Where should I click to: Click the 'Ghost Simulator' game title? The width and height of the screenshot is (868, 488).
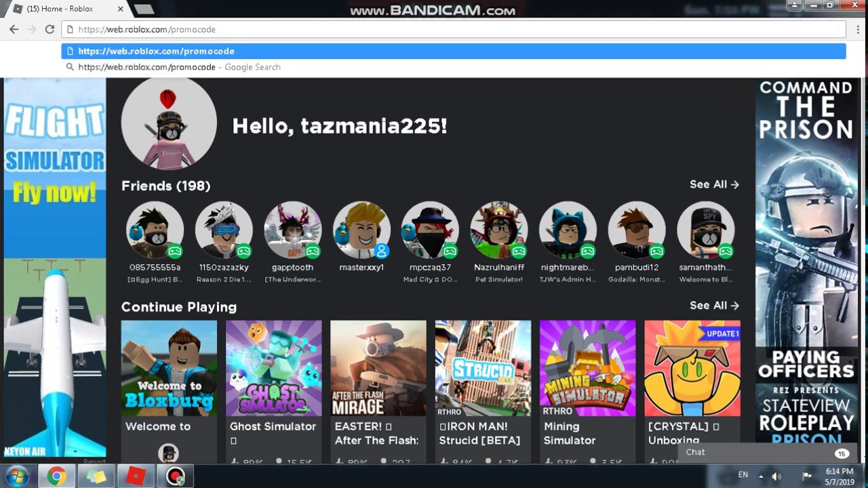(273, 426)
